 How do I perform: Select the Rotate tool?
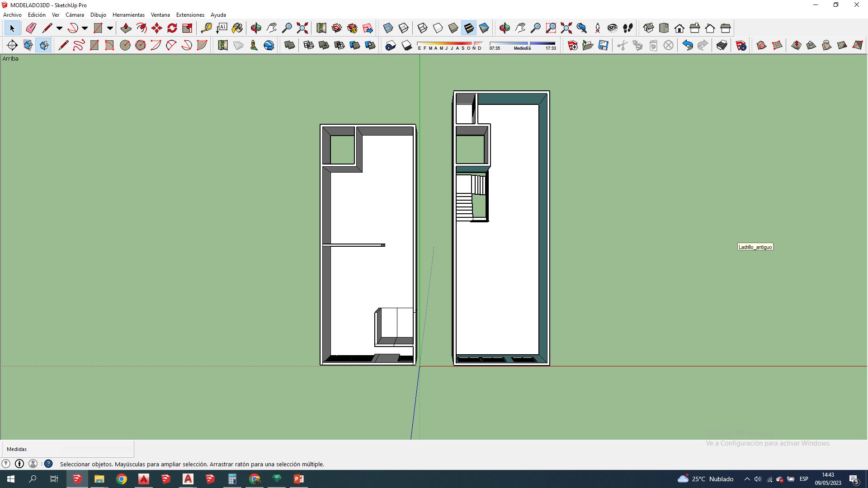pos(172,28)
